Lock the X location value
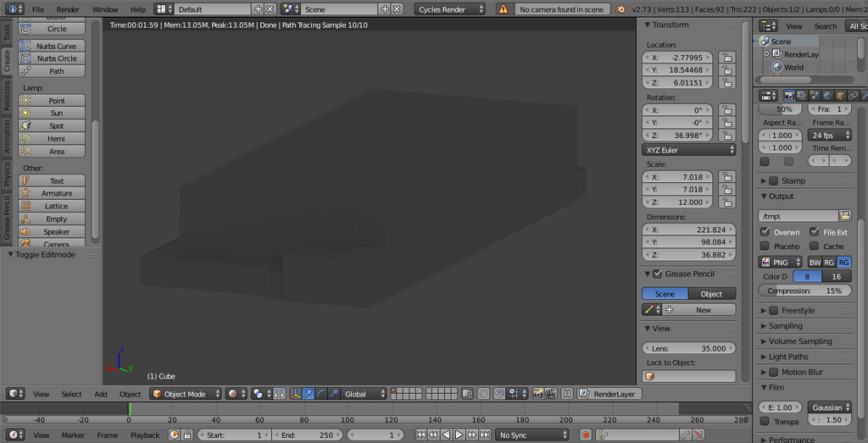This screenshot has width=868, height=443. [x=726, y=58]
